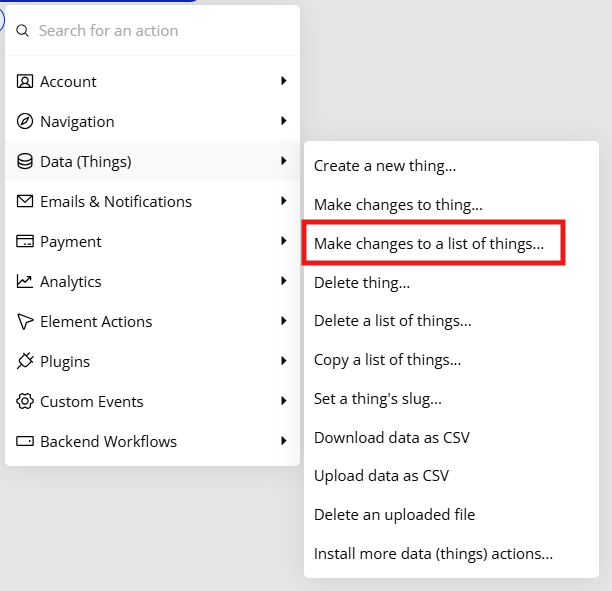Click the Data (Things) database icon

25,161
